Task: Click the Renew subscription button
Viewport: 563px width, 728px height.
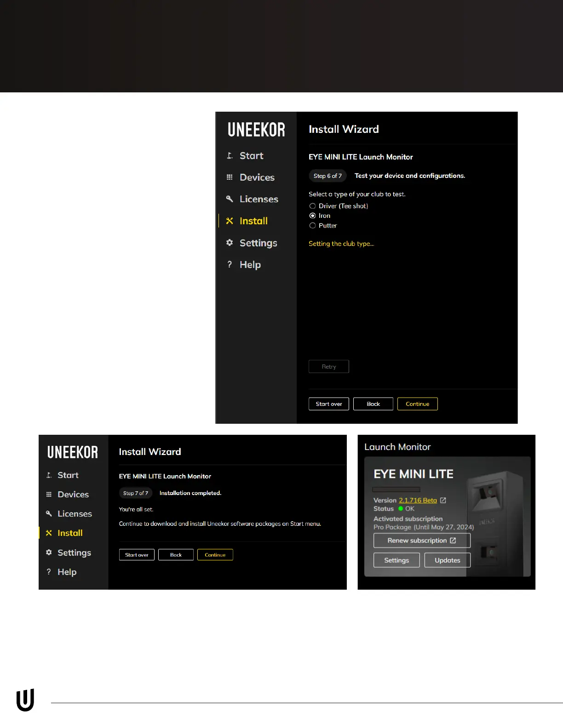Action: tap(422, 540)
